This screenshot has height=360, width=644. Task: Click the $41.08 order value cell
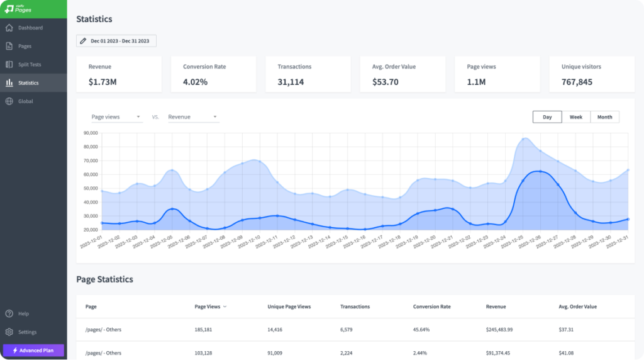click(566, 353)
